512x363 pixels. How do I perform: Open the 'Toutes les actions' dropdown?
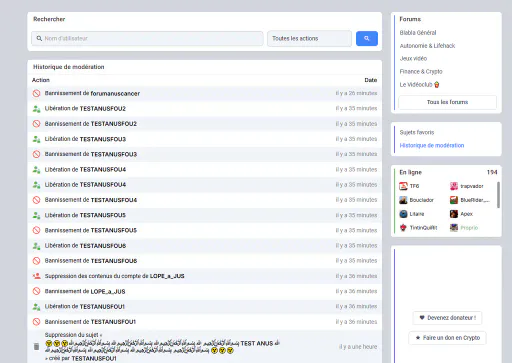[309, 38]
